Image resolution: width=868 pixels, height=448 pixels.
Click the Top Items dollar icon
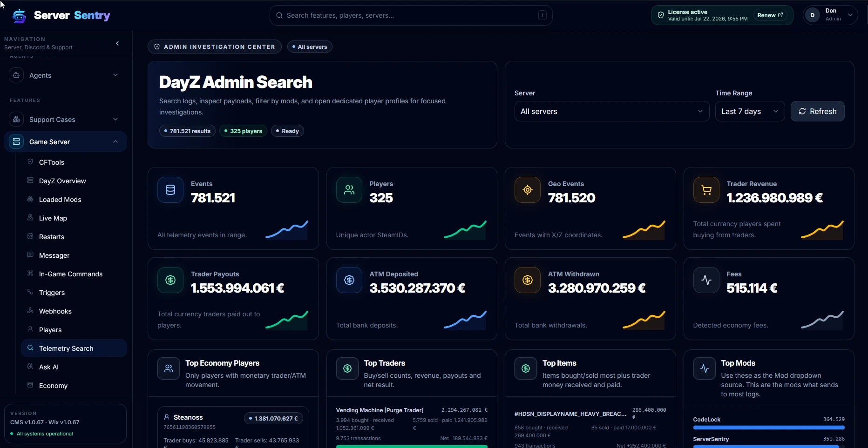[x=526, y=368]
